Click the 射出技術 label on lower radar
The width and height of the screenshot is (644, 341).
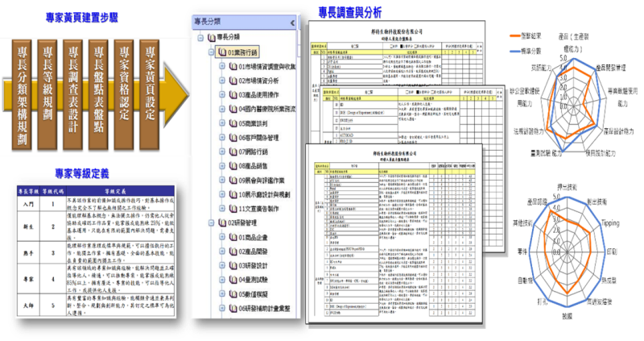coord(597,202)
